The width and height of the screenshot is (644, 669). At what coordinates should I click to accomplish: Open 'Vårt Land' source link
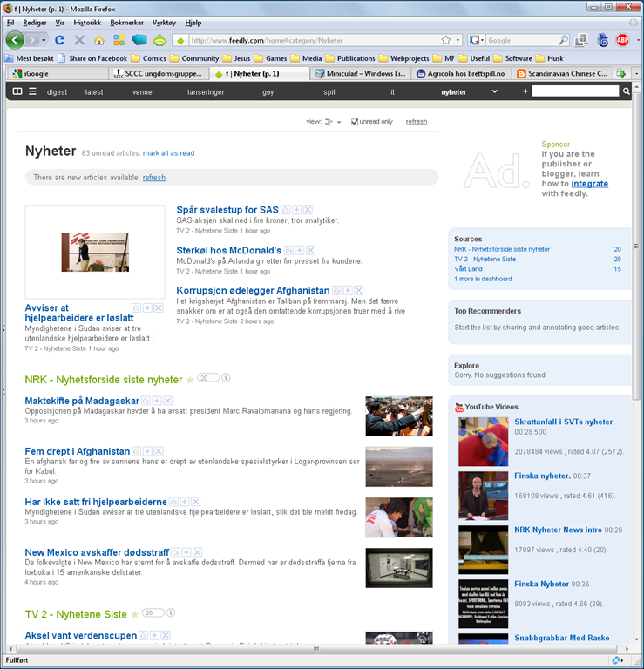click(468, 269)
